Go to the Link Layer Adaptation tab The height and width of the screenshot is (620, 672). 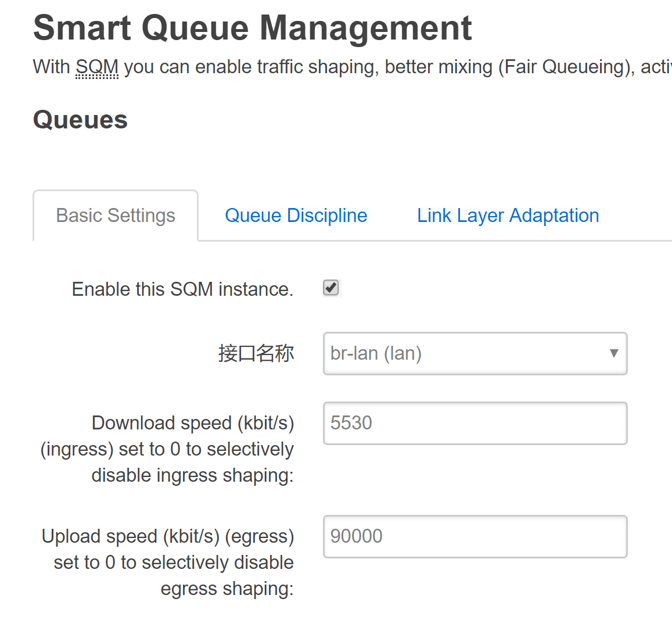(x=508, y=216)
